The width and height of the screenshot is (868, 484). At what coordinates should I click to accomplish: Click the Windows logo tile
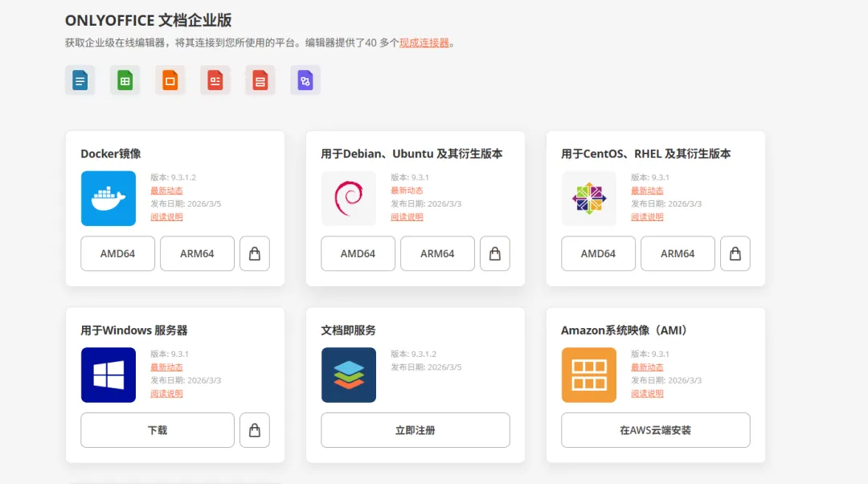tap(108, 375)
